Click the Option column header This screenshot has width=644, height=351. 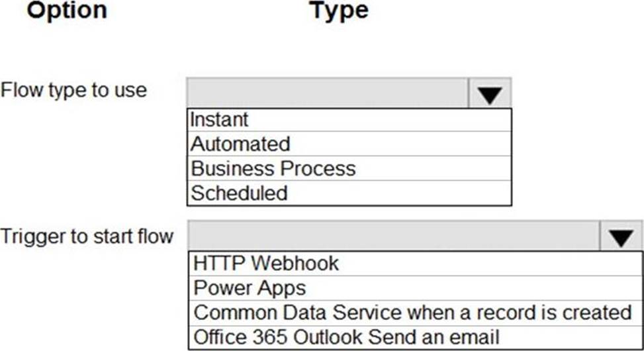(x=67, y=11)
